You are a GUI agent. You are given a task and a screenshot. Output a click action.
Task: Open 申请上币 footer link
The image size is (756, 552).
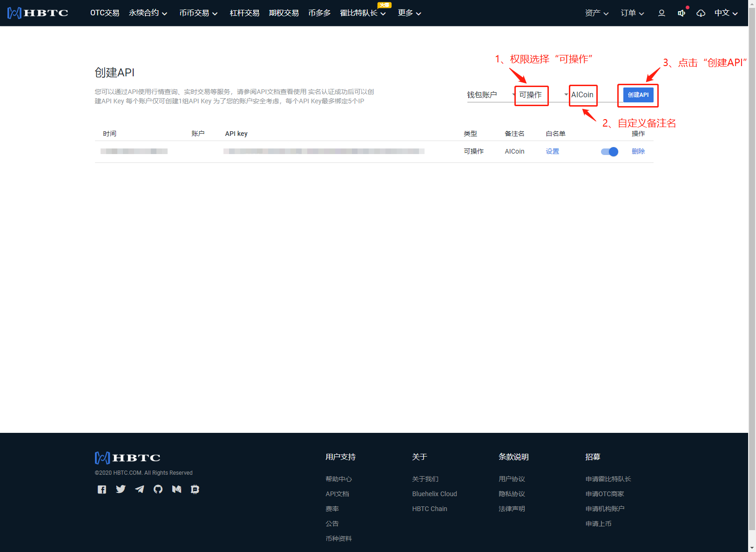click(x=598, y=524)
